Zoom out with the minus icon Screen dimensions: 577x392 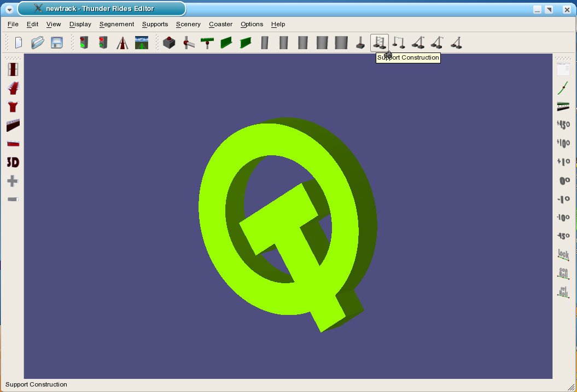coord(13,200)
